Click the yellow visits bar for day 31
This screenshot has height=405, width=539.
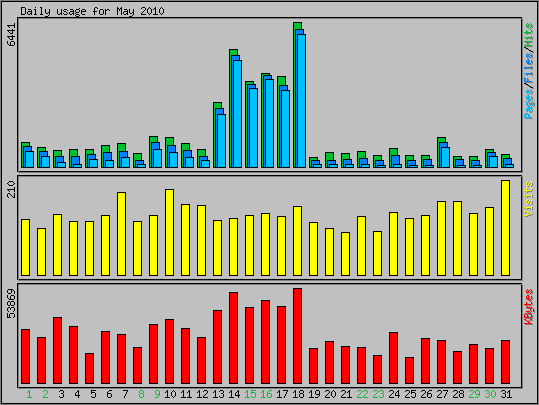pos(506,228)
